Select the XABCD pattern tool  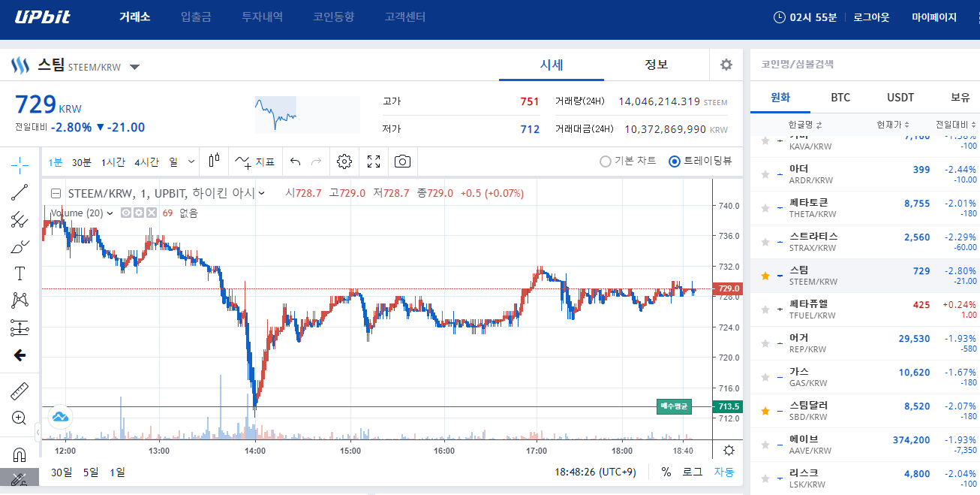[20, 300]
